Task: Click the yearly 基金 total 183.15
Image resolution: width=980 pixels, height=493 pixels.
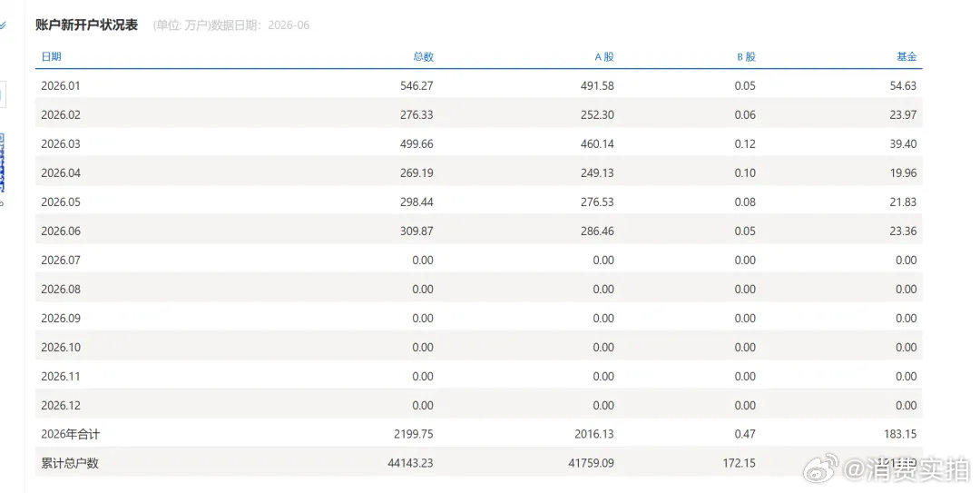Action: pos(901,434)
